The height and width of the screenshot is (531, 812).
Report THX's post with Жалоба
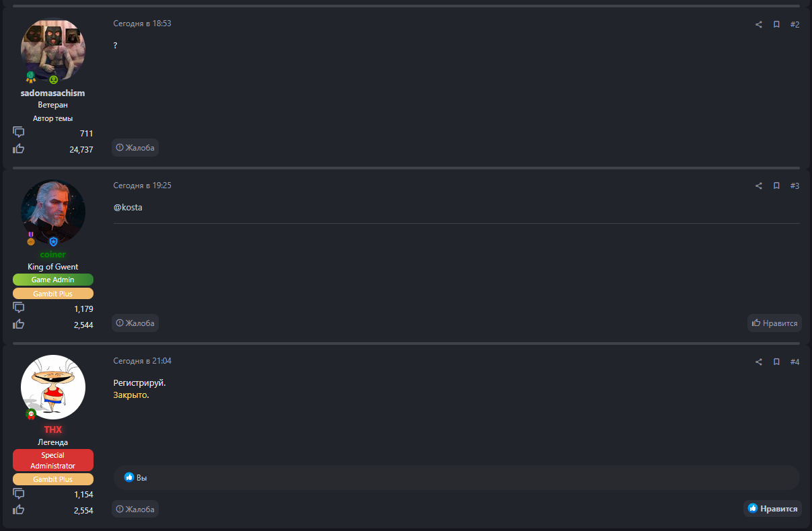pos(135,509)
